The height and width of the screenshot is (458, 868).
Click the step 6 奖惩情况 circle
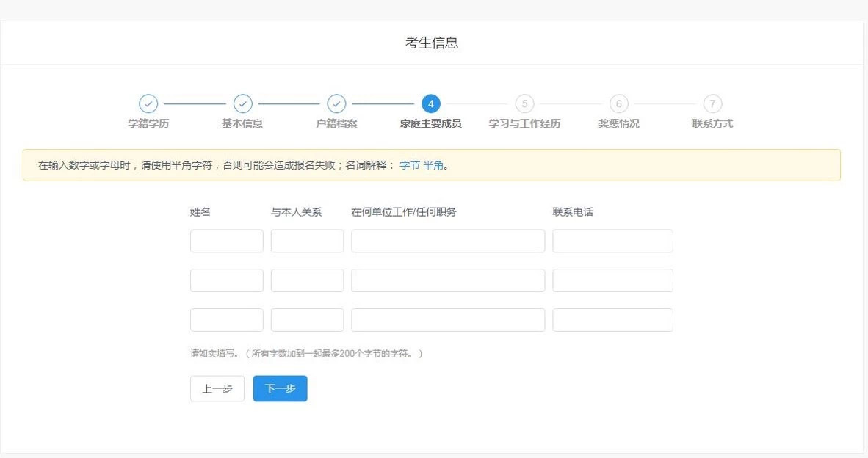(618, 104)
